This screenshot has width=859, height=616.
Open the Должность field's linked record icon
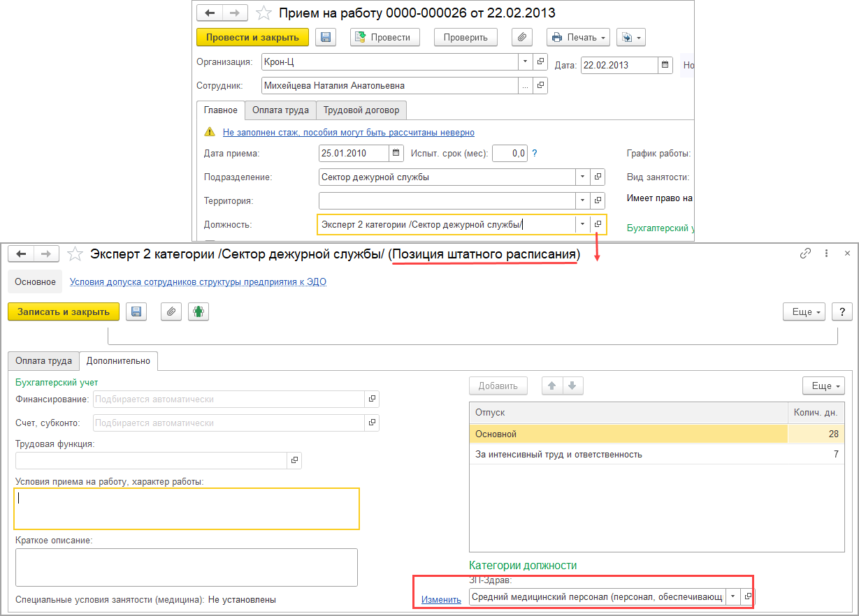598,224
